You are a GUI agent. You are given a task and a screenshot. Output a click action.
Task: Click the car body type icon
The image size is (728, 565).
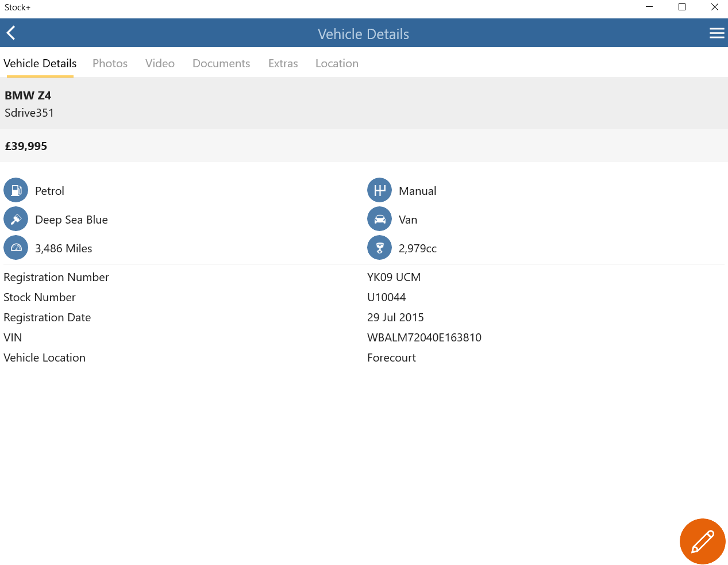(380, 219)
